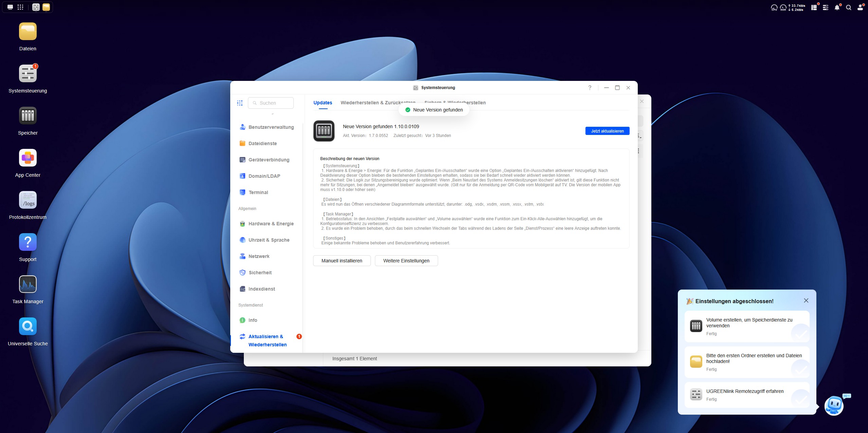Close the Einstellungen abgeschlossen popup
This screenshot has height=433, width=868.
[806, 300]
